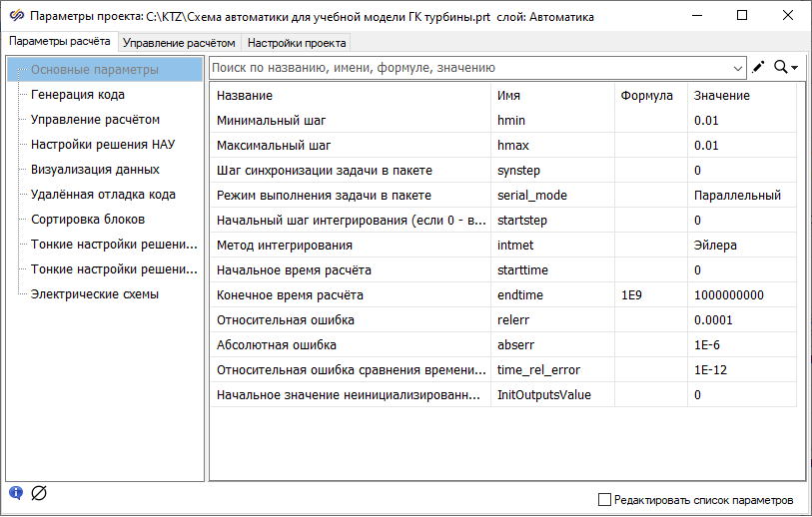The image size is (812, 517).
Task: Click the empty-set icon at bottom left
Action: (x=39, y=492)
